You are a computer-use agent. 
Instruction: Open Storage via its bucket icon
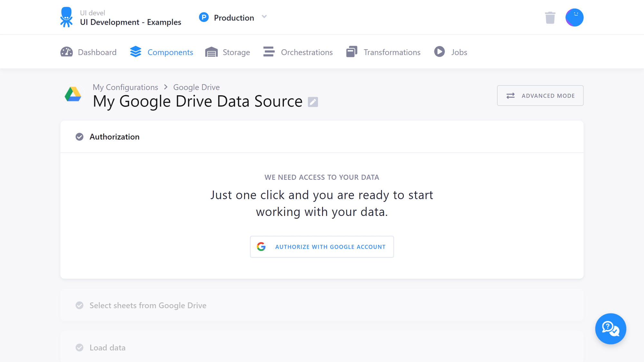211,52
